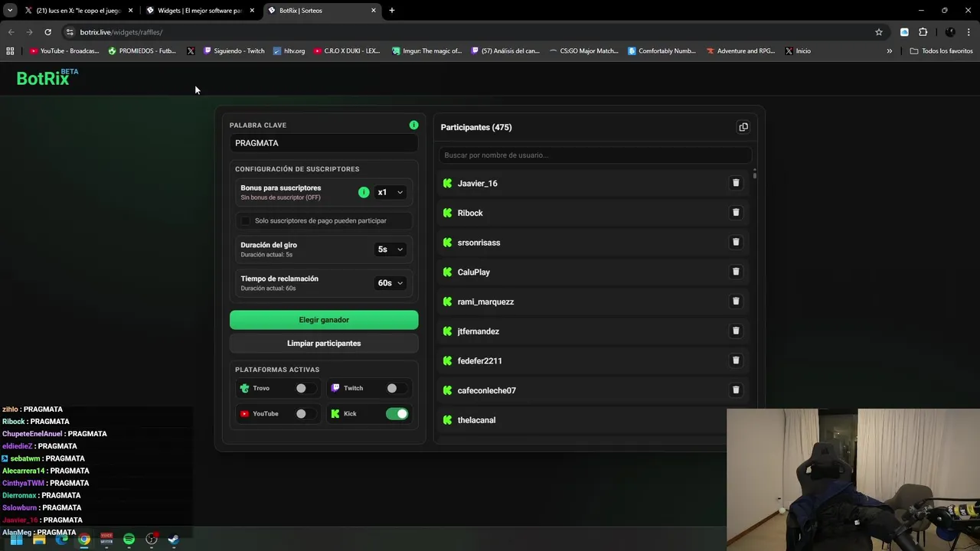The image size is (980, 551).
Task: Open the Siguiendo - Twitch bookmark
Action: [234, 51]
